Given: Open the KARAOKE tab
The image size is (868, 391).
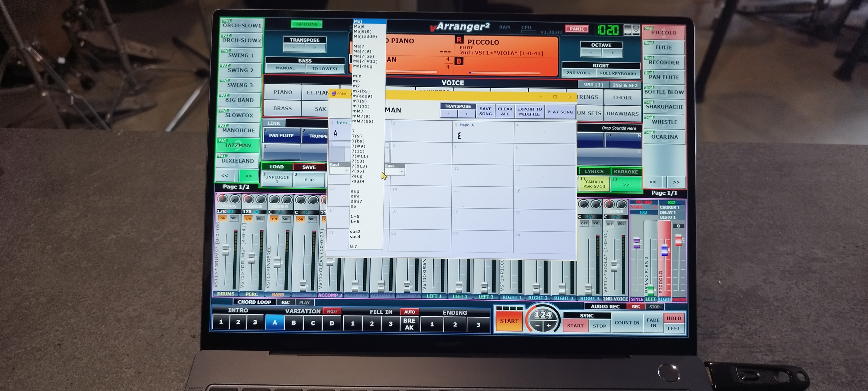Looking at the screenshot, I should [626, 172].
